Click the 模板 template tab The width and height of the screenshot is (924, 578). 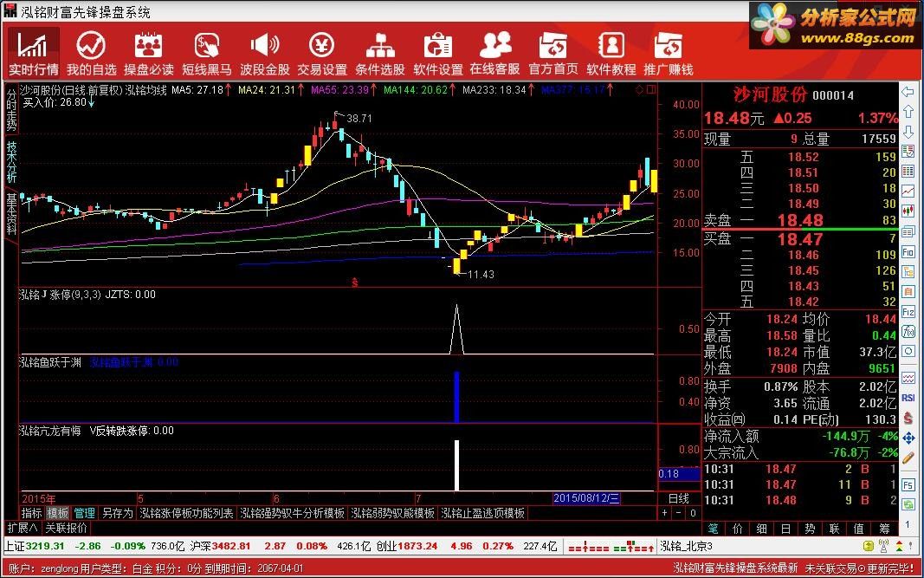pyautogui.click(x=58, y=513)
